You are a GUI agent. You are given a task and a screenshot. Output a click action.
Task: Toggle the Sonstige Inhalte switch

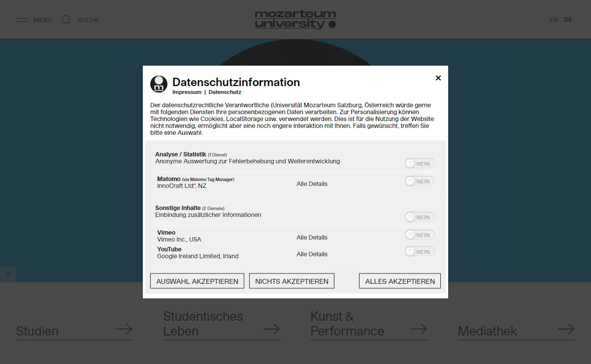(420, 217)
